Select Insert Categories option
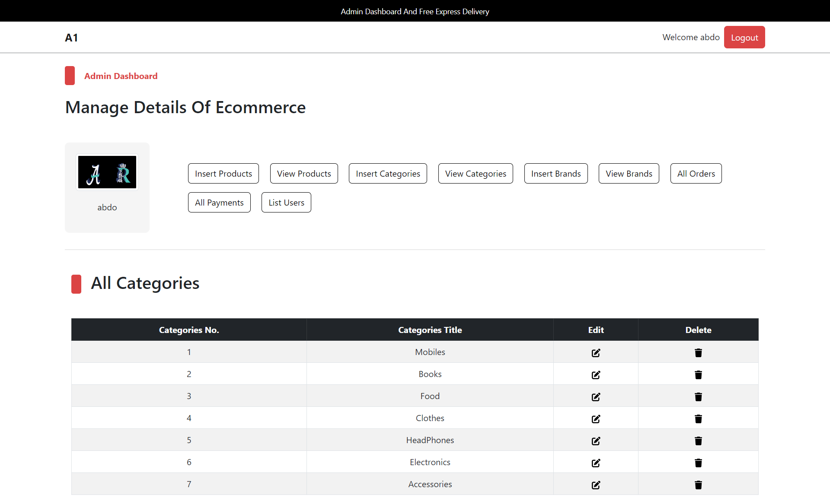This screenshot has width=830, height=504. (388, 174)
